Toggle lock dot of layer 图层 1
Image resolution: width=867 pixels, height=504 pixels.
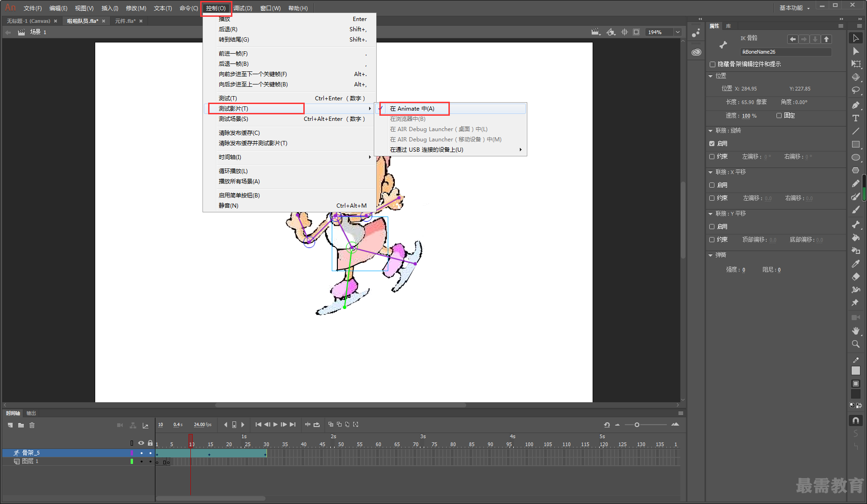coord(150,462)
